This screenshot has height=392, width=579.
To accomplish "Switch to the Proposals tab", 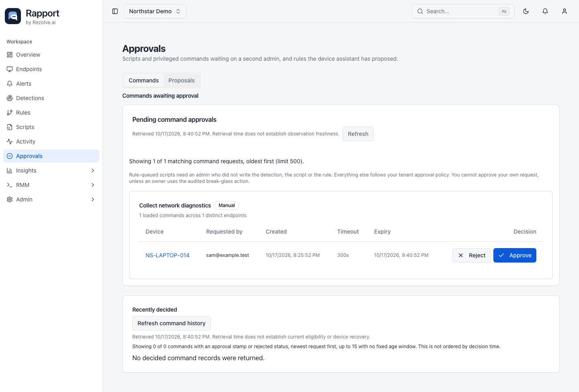I will tap(181, 80).
